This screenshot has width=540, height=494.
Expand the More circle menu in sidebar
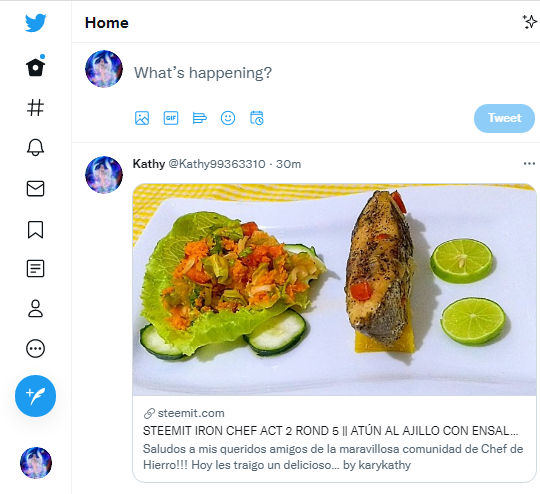tap(35, 349)
